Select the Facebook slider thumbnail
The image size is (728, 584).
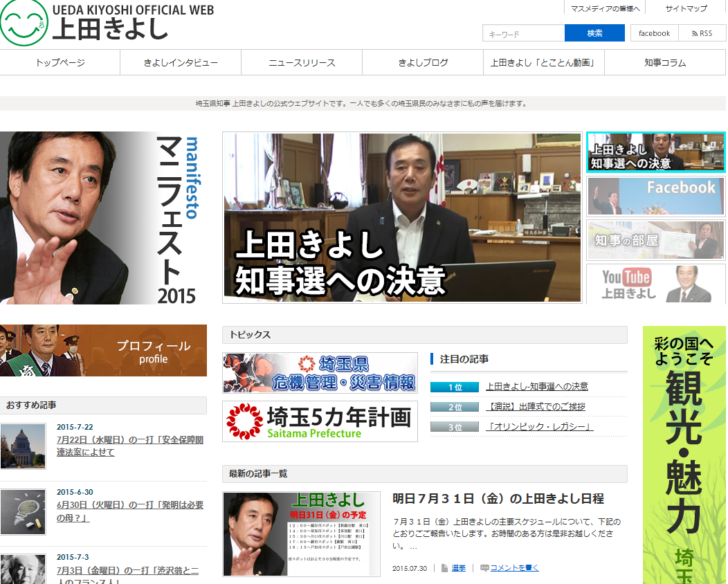pos(655,196)
